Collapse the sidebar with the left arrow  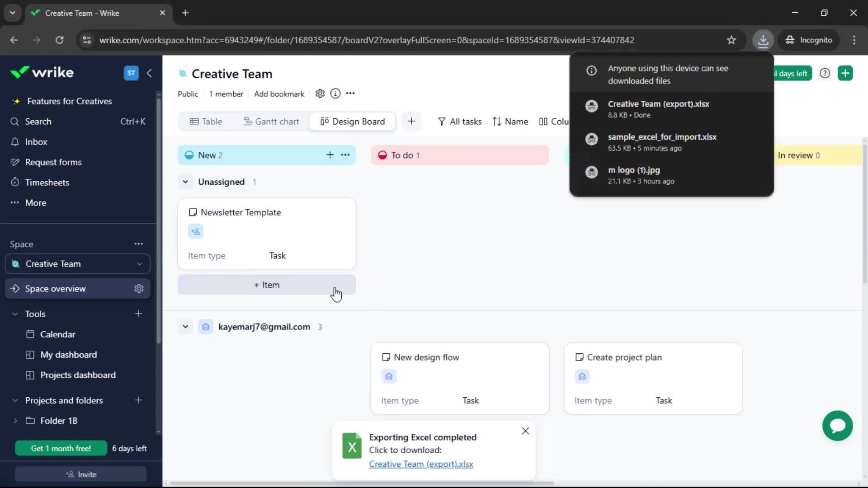(x=149, y=73)
